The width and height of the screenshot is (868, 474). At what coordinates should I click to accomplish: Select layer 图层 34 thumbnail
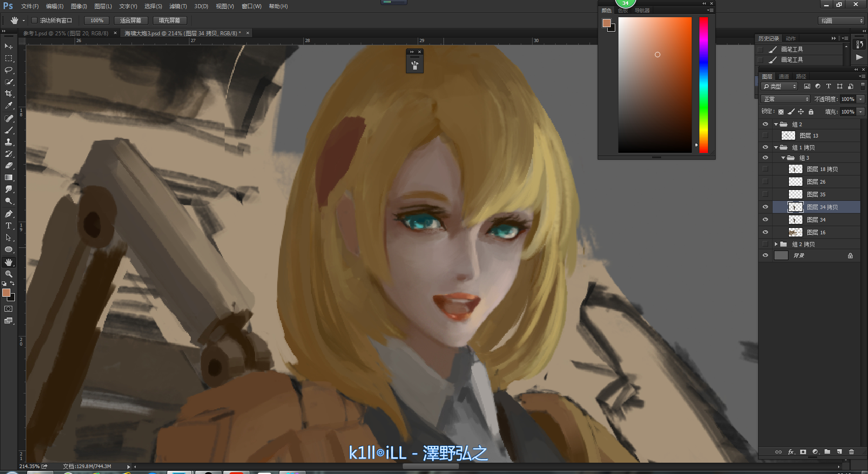click(x=796, y=219)
